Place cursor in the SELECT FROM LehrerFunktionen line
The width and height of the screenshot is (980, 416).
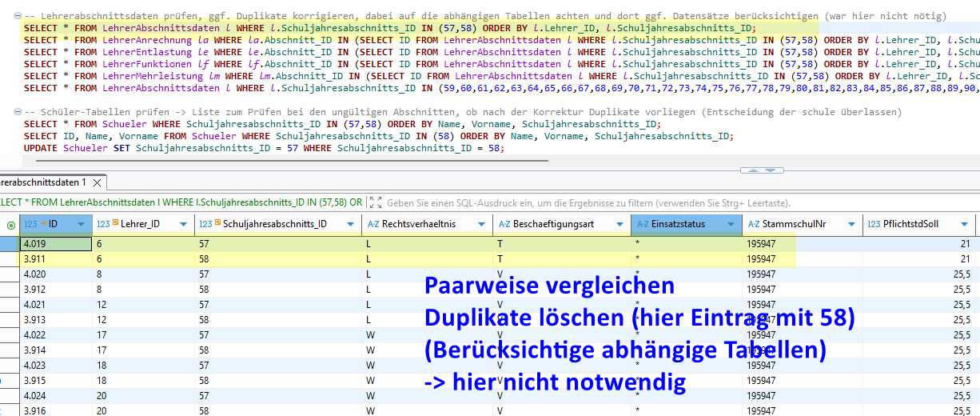tap(501, 64)
